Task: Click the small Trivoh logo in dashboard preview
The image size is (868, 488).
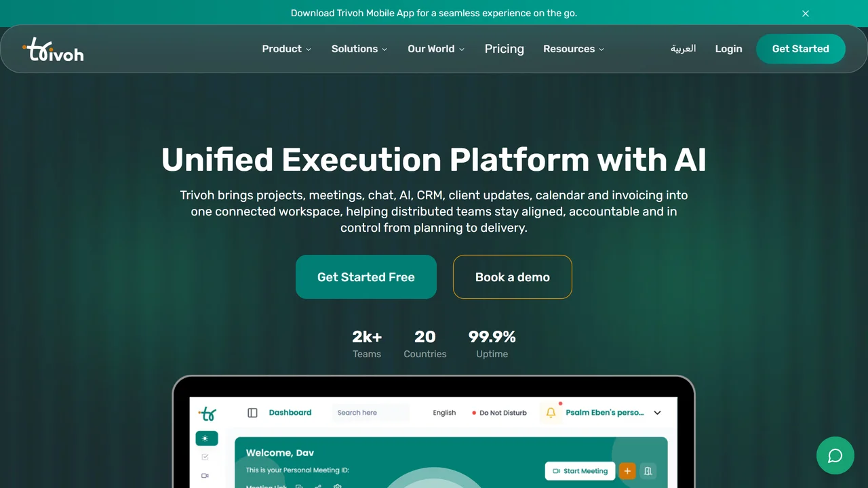Action: [x=208, y=413]
